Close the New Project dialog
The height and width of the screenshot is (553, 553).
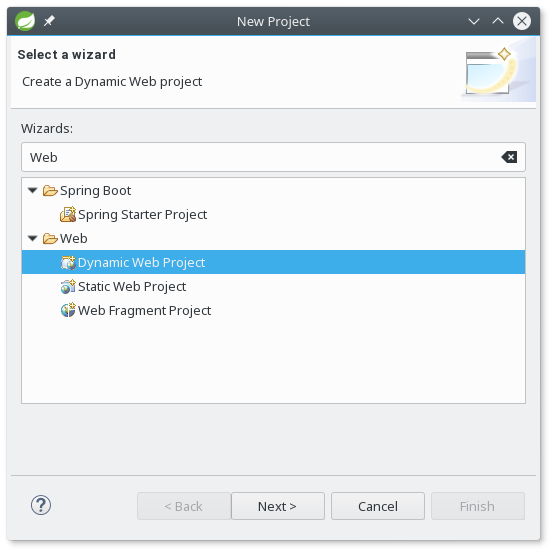tap(522, 21)
